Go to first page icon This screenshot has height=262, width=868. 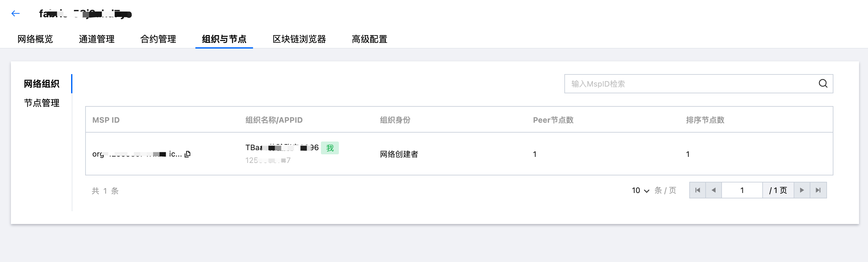[698, 190]
